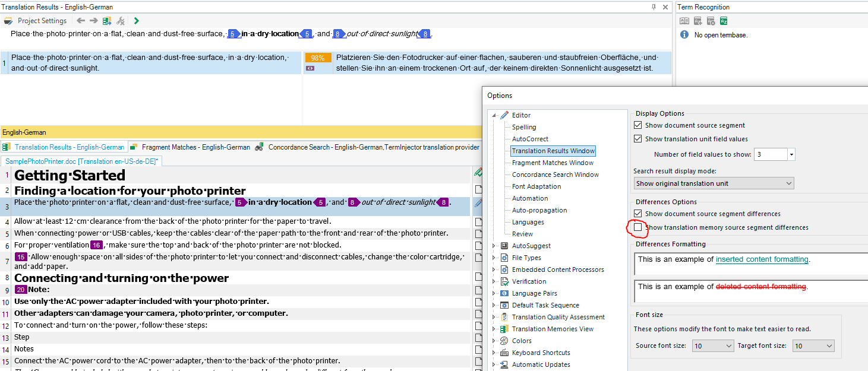Click the Editor pencil icon in Options tree
Image resolution: width=868 pixels, height=371 pixels.
[504, 115]
